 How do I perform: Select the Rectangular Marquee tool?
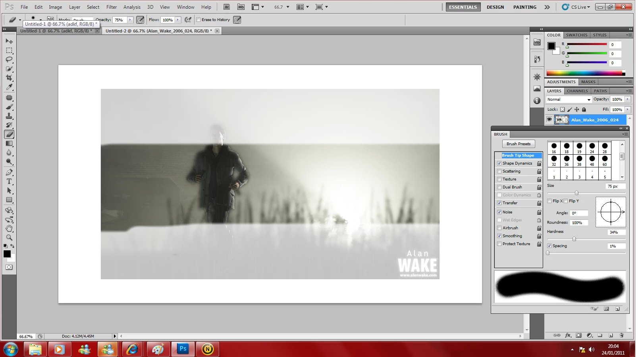(x=9, y=50)
